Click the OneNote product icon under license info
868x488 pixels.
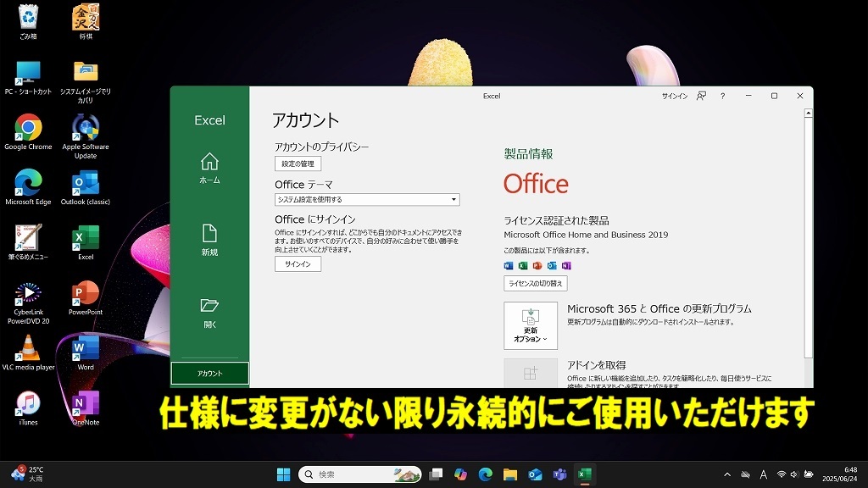point(565,265)
